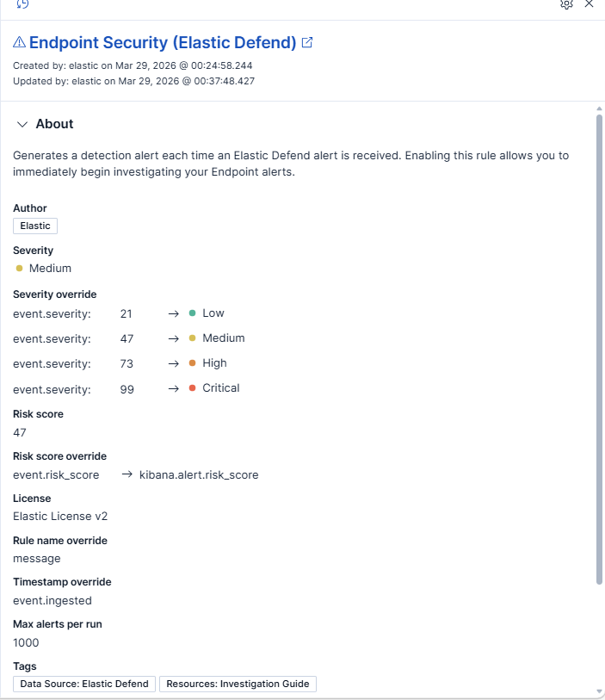Viewport: 605px width, 700px height.
Task: Click the vertical scrollbar thumb
Action: [599, 344]
